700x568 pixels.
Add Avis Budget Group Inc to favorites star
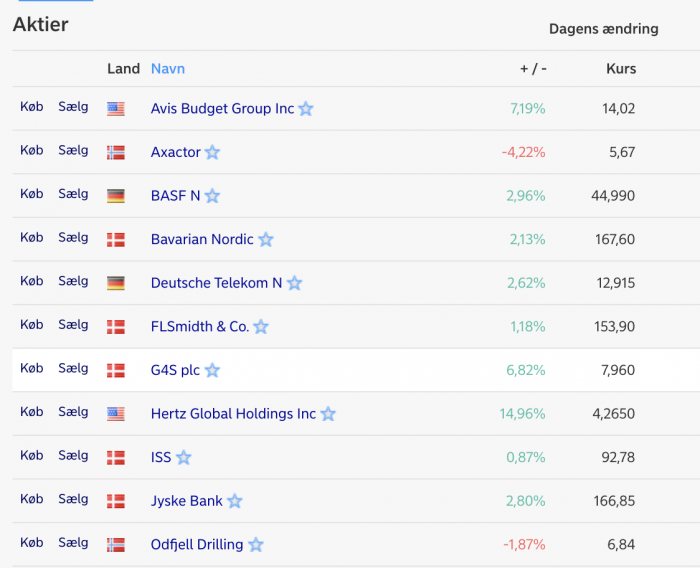[306, 109]
